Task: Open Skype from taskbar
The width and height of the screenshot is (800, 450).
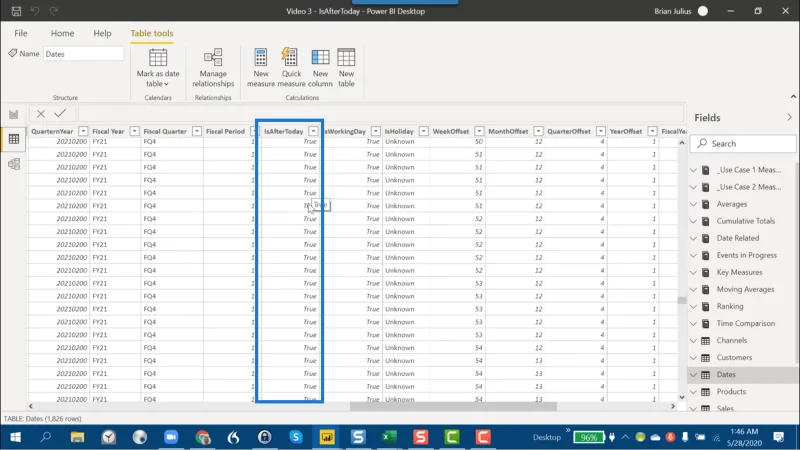Action: click(295, 437)
